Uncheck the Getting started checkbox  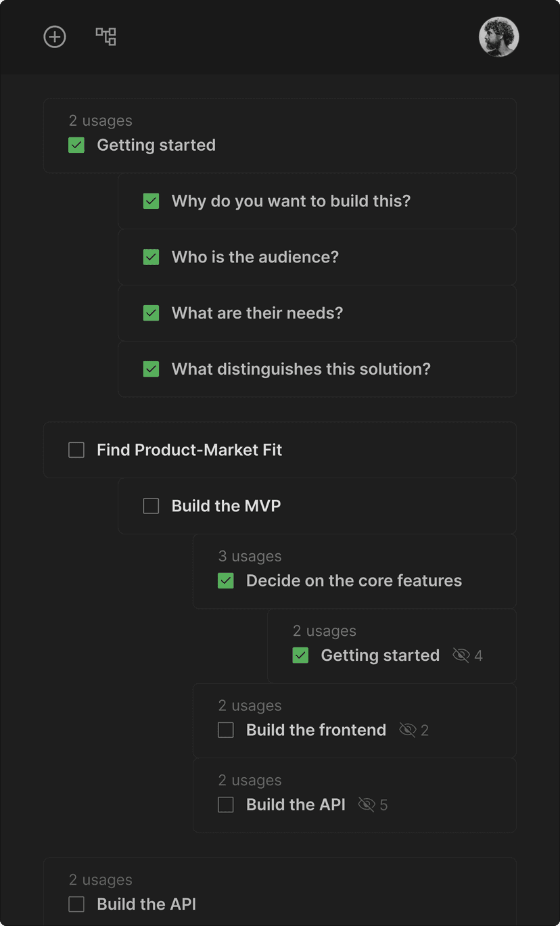click(76, 145)
